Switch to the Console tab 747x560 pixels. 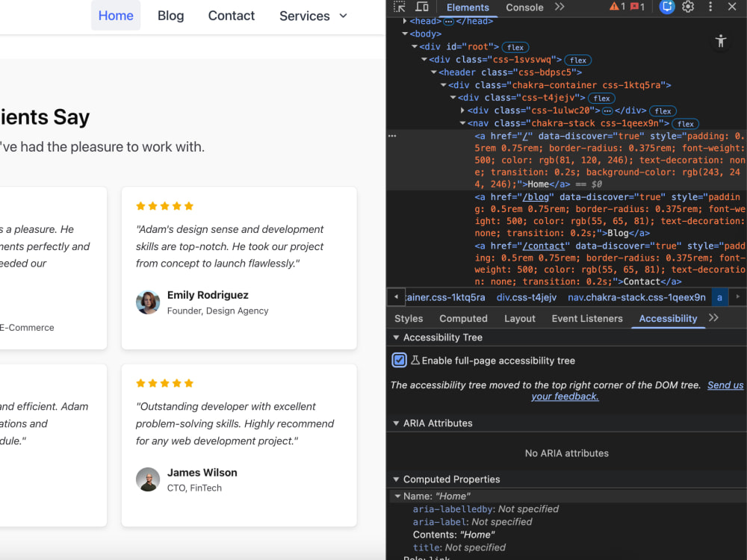tap(524, 7)
